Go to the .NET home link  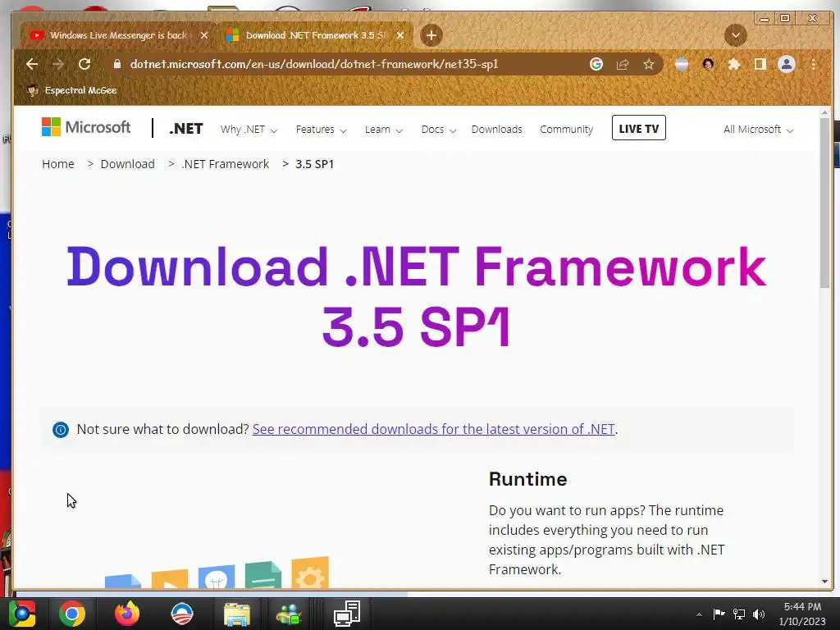point(186,129)
